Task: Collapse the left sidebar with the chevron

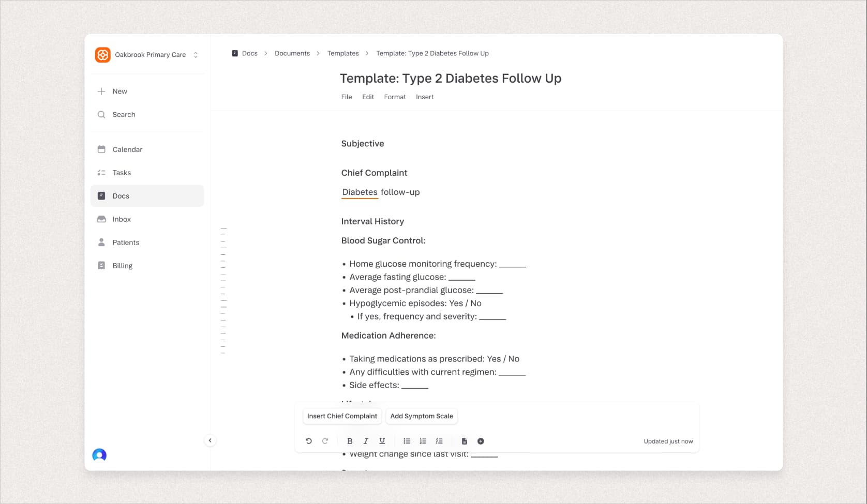Action: (210, 440)
